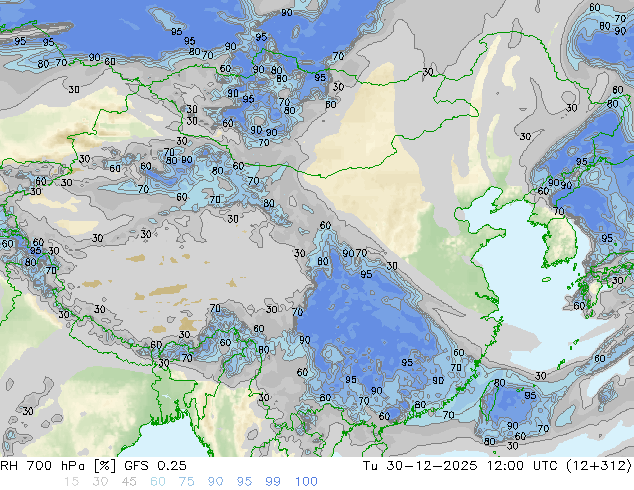Click the legend value 75
The width and height of the screenshot is (634, 490).
[x=186, y=482]
